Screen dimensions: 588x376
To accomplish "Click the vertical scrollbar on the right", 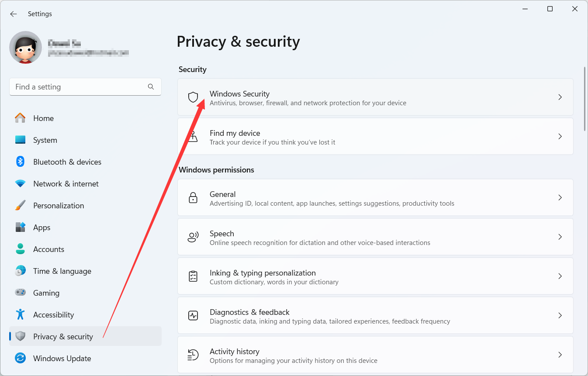I will pos(585,99).
